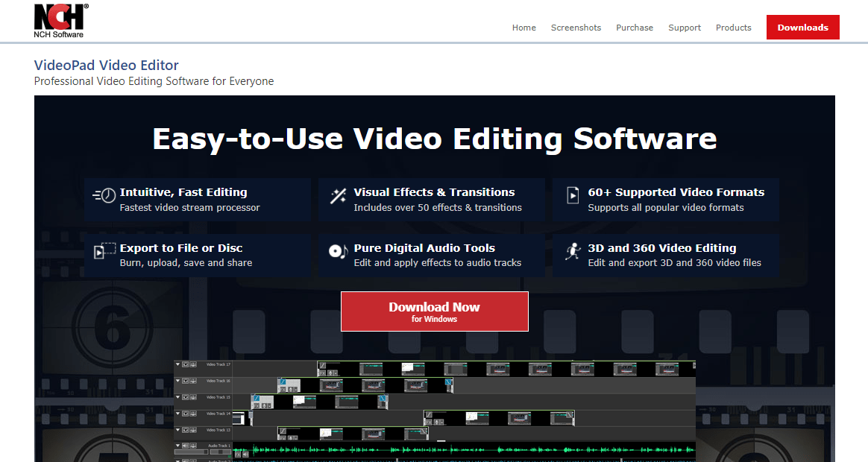868x462 pixels.
Task: Collapse Video Track 13 with its triangle
Action: click(177, 430)
